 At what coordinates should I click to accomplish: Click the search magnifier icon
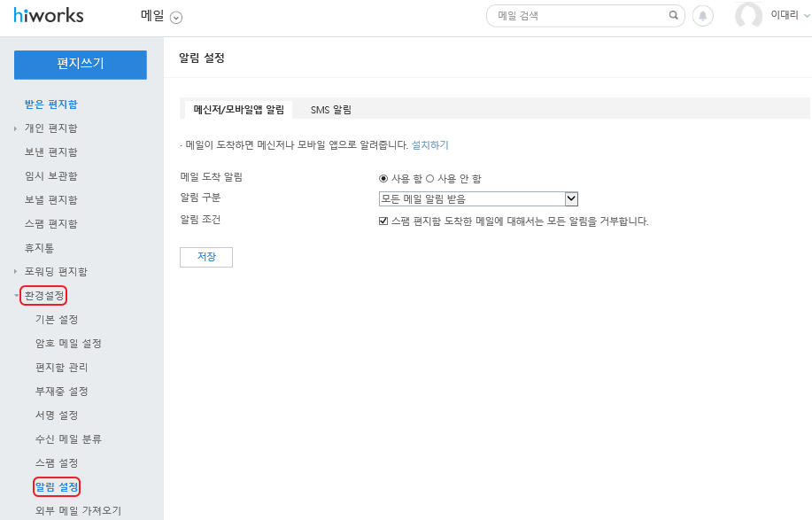pos(674,16)
